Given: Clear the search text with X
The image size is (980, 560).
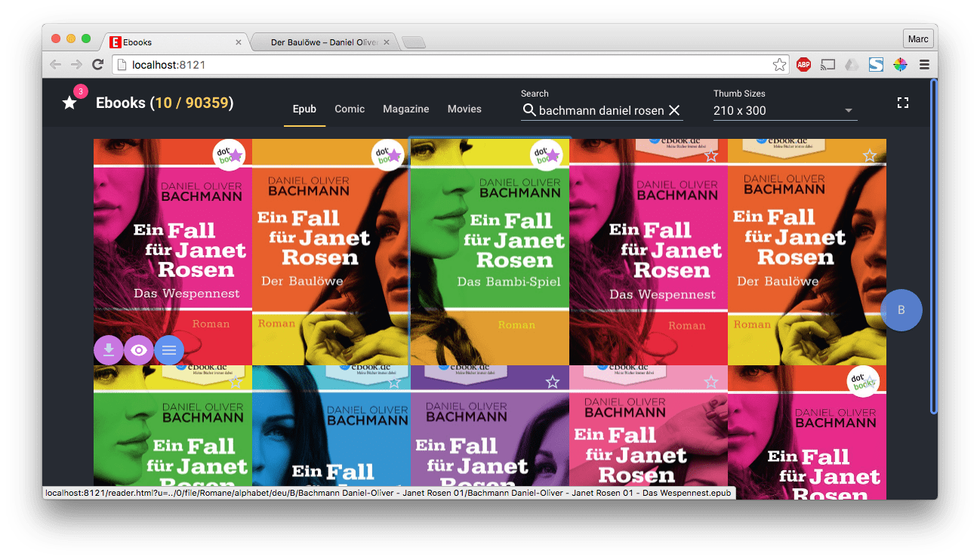Looking at the screenshot, I should click(674, 110).
